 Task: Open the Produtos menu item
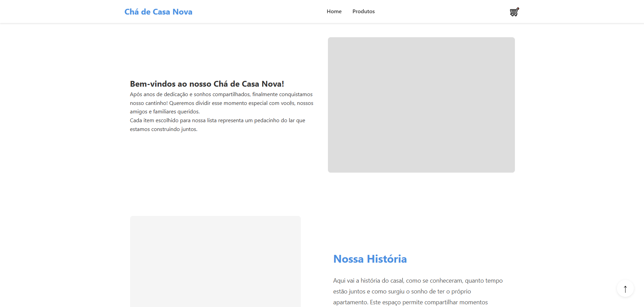point(363,12)
